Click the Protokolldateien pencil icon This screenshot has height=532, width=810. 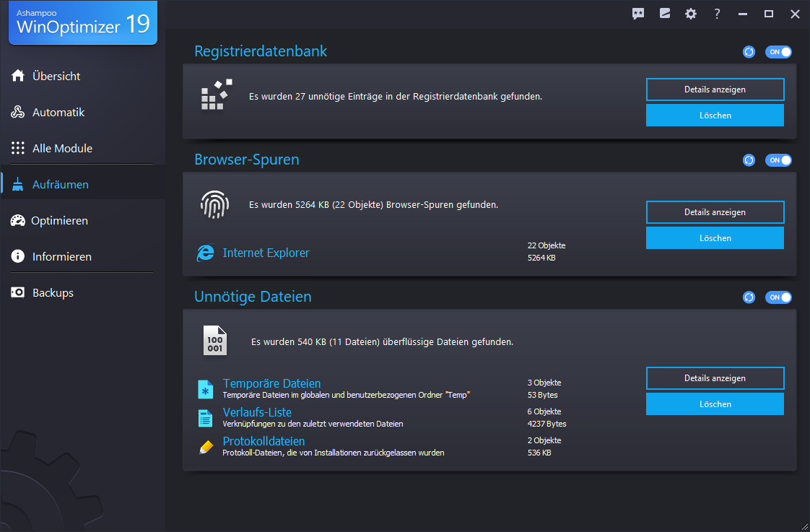pyautogui.click(x=206, y=447)
